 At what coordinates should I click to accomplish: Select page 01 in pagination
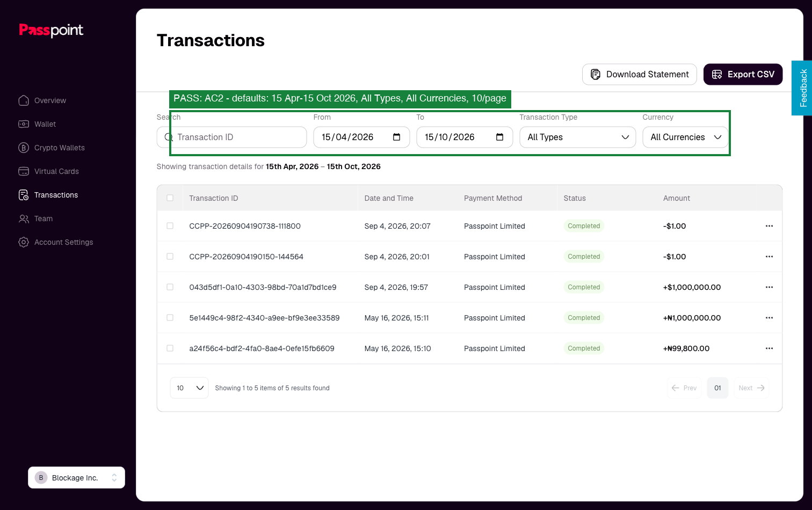coord(718,388)
